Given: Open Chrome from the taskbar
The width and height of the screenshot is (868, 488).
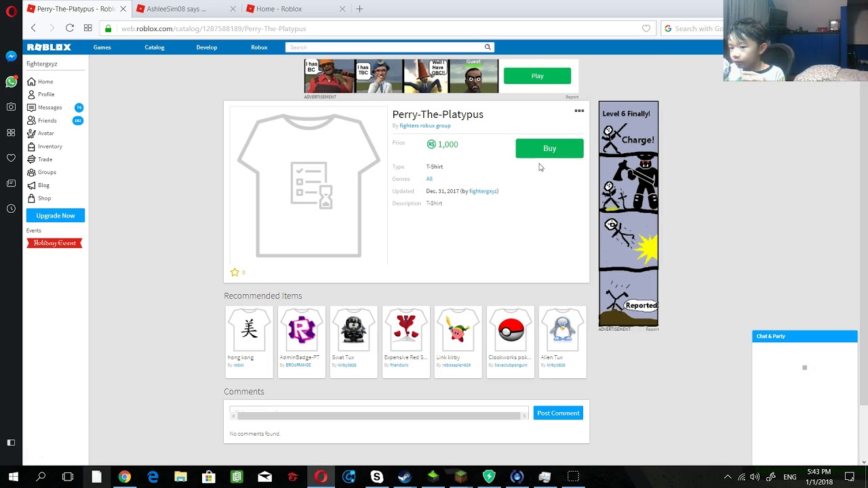Looking at the screenshot, I should tap(124, 477).
